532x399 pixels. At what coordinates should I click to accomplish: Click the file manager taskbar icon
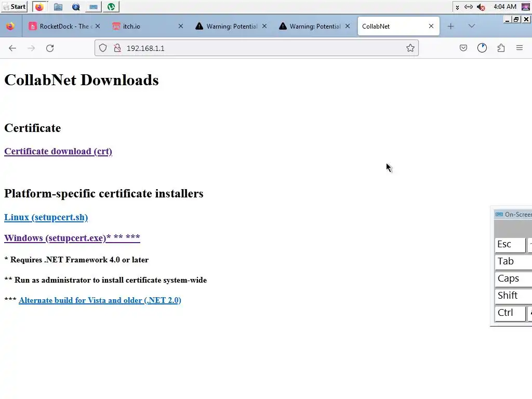58,7
